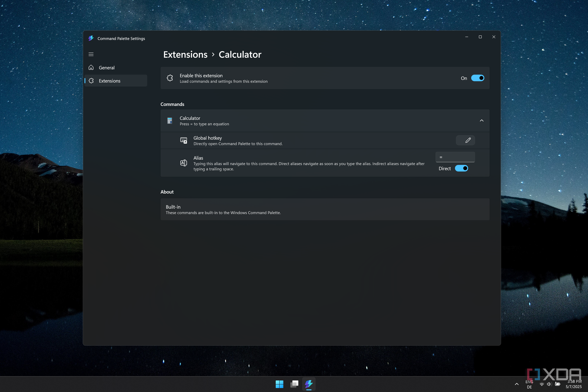Viewport: 588px width, 392px height.
Task: Click the Command Palette lightning logo in title bar
Action: pyautogui.click(x=91, y=38)
